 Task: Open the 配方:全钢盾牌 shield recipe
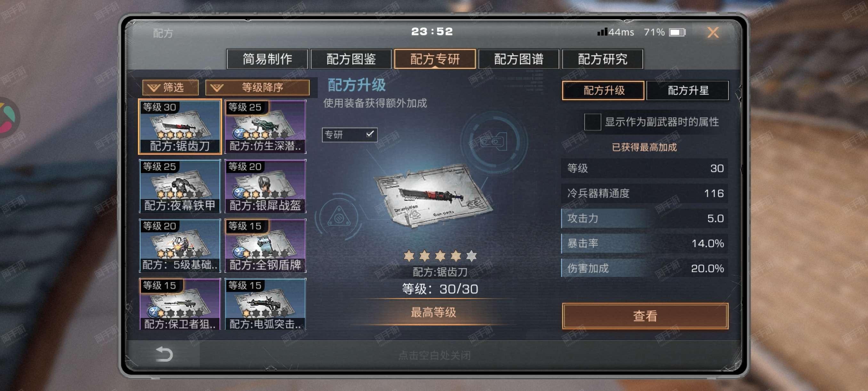266,245
